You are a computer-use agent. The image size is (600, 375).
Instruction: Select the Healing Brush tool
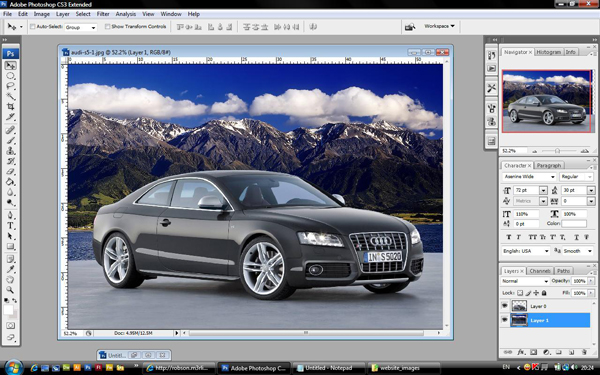(10, 130)
